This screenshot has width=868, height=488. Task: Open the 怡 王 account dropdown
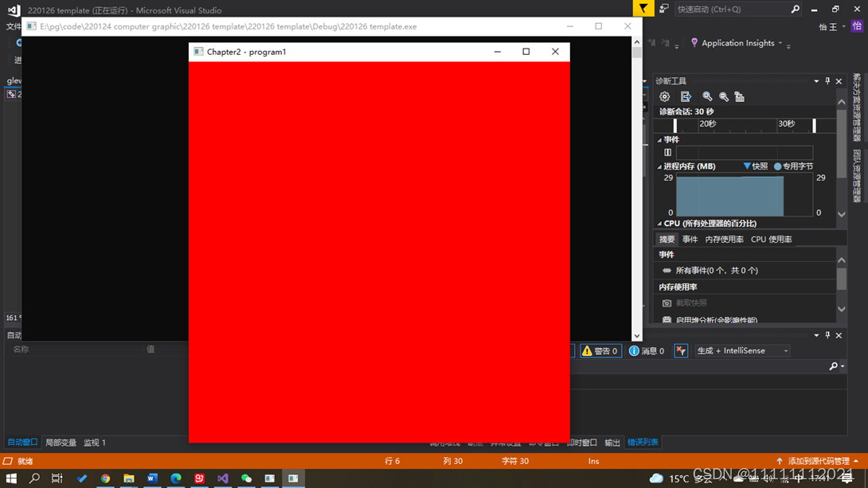click(832, 26)
